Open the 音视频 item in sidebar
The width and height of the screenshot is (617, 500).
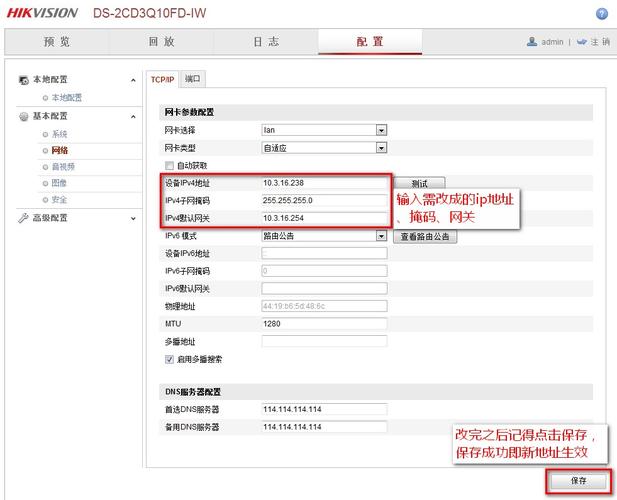(x=63, y=167)
